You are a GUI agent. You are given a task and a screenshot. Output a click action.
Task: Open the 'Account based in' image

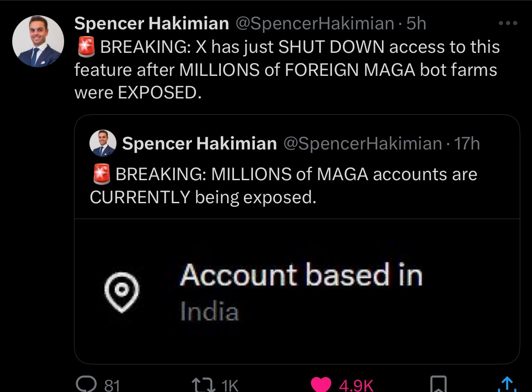point(297,291)
